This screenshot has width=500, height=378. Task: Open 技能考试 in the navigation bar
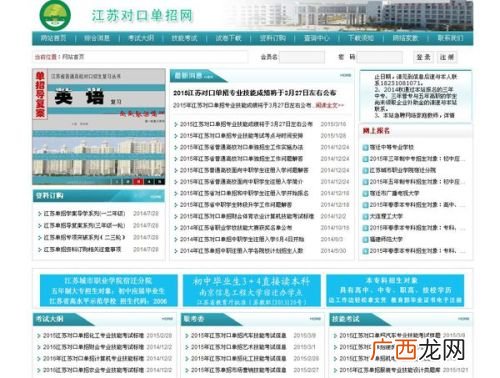[184, 38]
